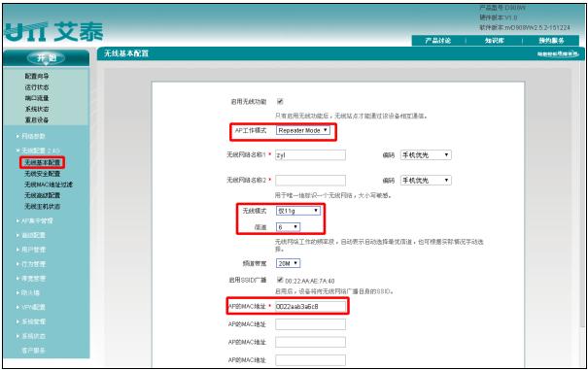Click the 软件版本 text in header
The height and width of the screenshot is (370, 588).
click(525, 27)
